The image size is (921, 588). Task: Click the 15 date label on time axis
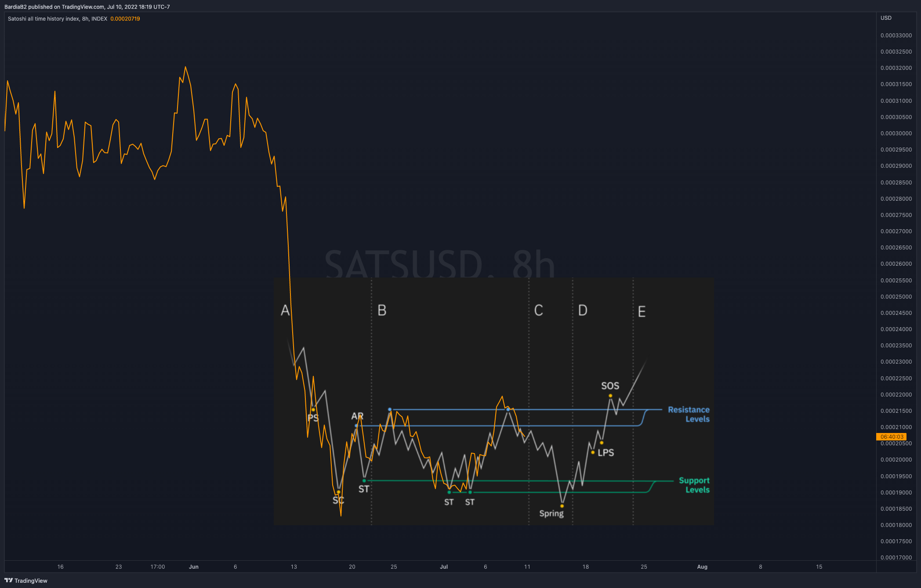point(819,567)
